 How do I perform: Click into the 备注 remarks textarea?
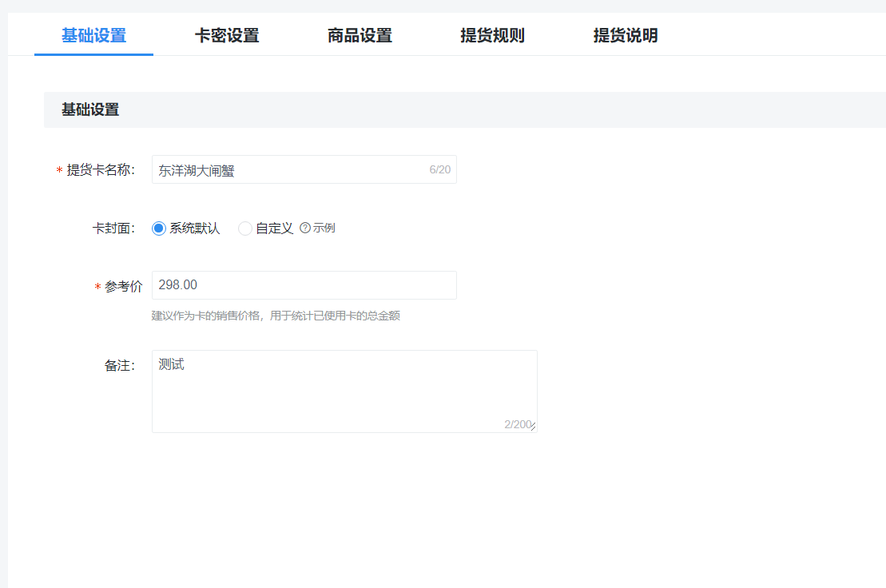[344, 391]
